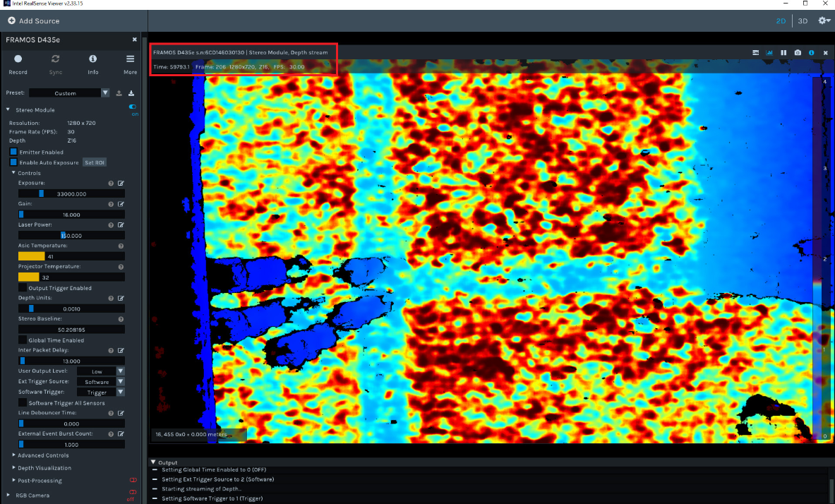Enable the Global Time Enabled checkbox
Screen dimensions: 835x504
pyautogui.click(x=23, y=340)
